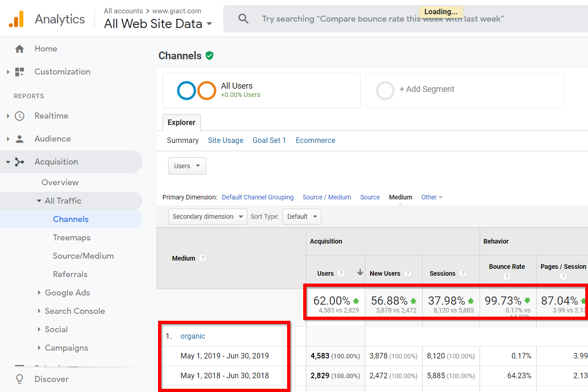
Task: Click the help icon under Pages / Session
Action: [563, 277]
